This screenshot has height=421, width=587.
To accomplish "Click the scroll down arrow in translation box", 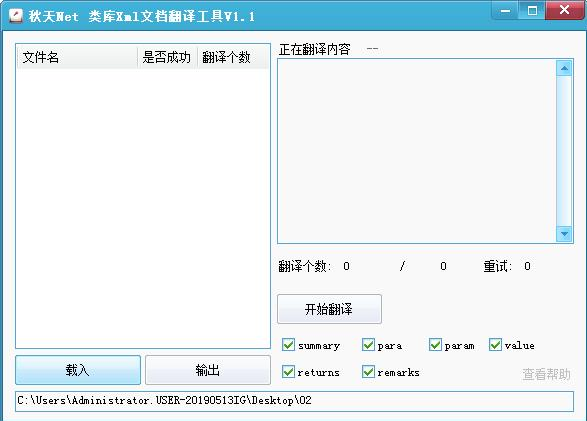I will [564, 234].
